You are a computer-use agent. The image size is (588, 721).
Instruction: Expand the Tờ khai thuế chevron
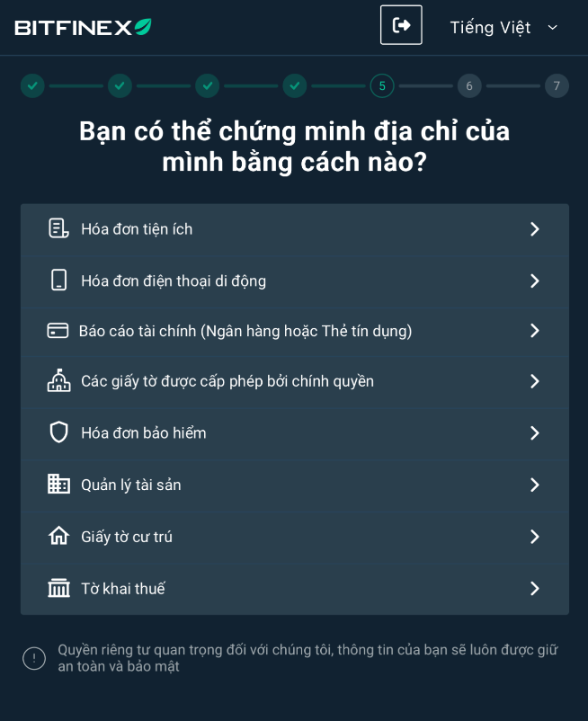coord(534,588)
